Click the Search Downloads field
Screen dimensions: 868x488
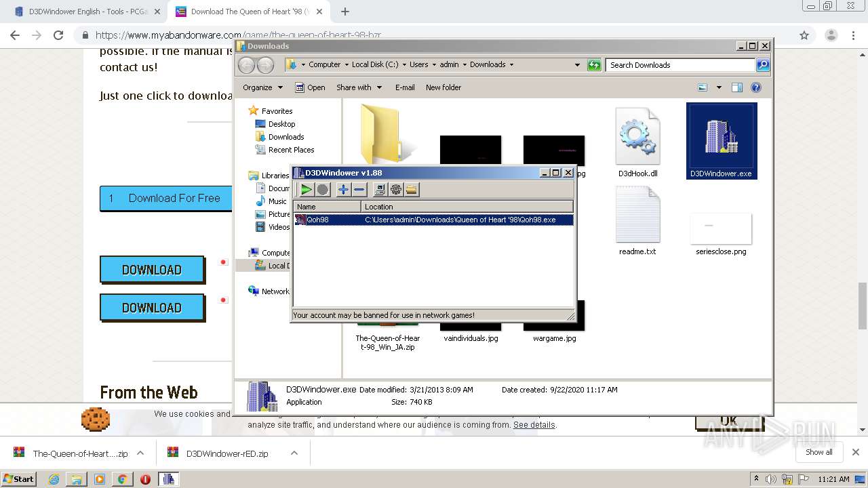click(x=680, y=65)
